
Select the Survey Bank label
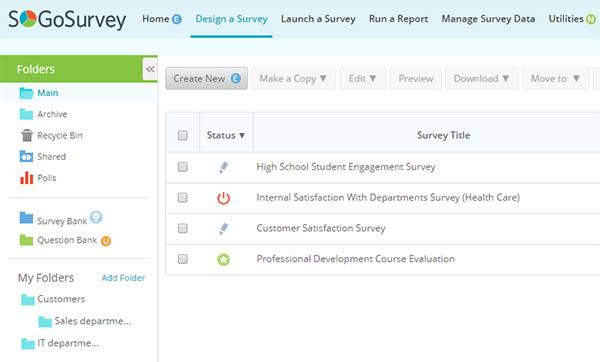(62, 221)
